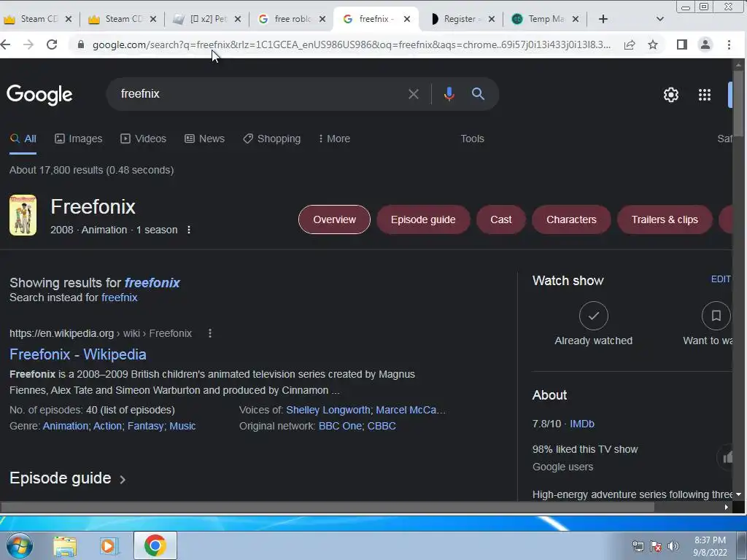Click EDIT in Watch show panel
The image size is (747, 560).
click(721, 279)
